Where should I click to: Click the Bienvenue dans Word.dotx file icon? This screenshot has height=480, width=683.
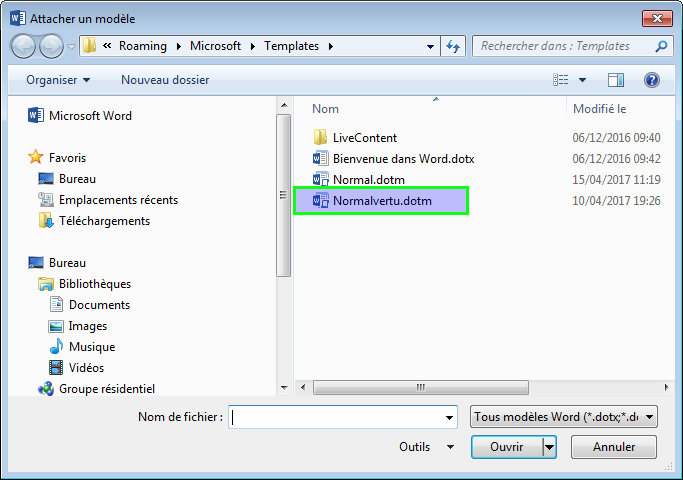321,158
